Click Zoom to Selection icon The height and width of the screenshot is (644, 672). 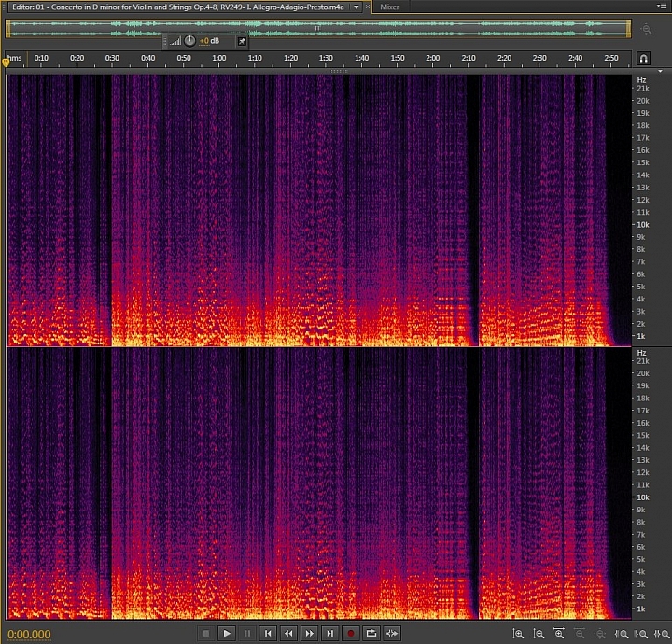[x=662, y=634]
